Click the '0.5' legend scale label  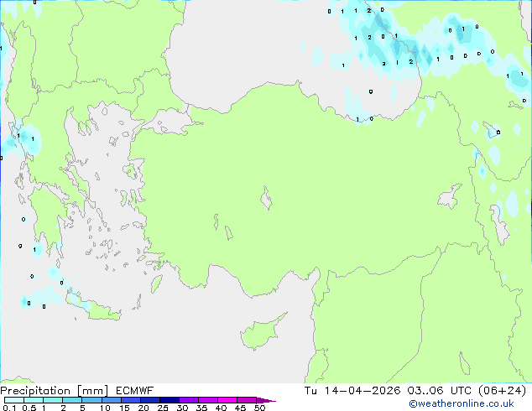click(29, 408)
